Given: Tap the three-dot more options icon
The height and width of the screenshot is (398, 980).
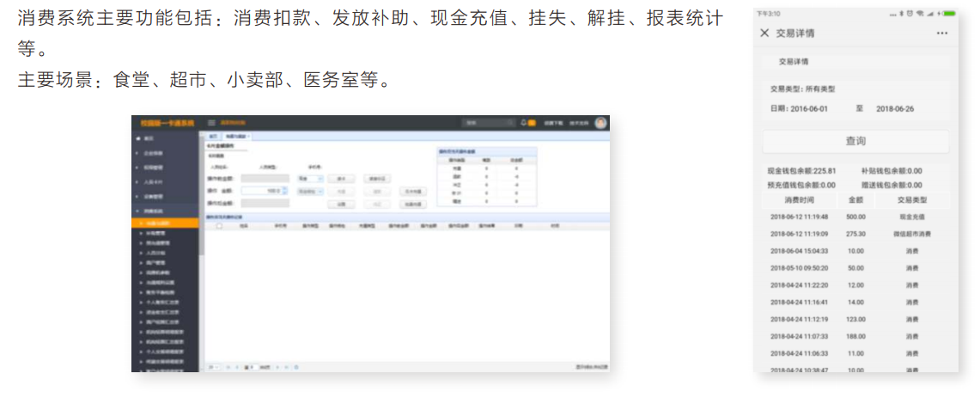Looking at the screenshot, I should pos(942,34).
